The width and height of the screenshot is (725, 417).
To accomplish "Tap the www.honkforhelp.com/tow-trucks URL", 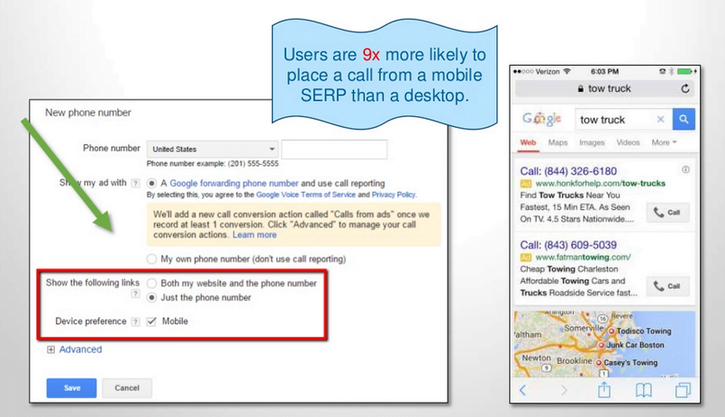I will [600, 184].
